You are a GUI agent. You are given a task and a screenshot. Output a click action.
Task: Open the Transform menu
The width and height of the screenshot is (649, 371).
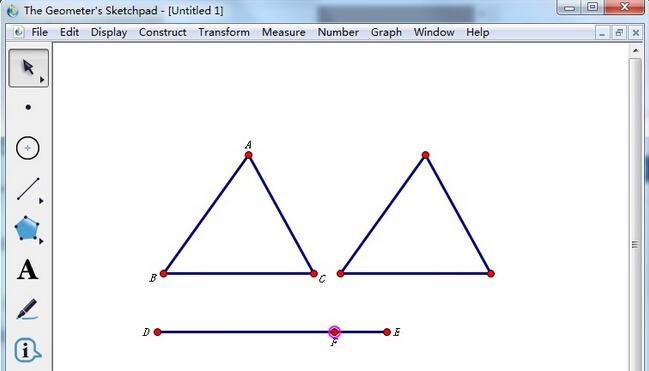pos(224,32)
